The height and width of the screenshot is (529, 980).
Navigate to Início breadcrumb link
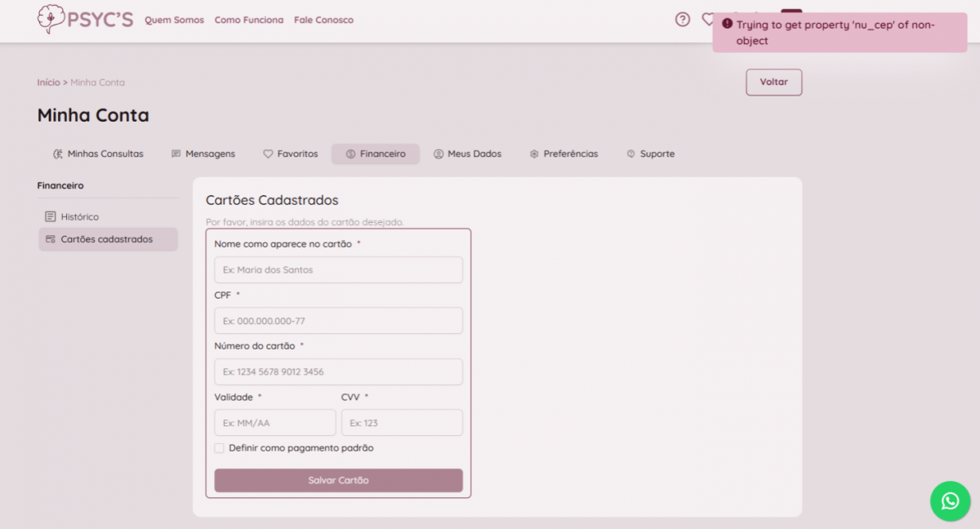(48, 82)
